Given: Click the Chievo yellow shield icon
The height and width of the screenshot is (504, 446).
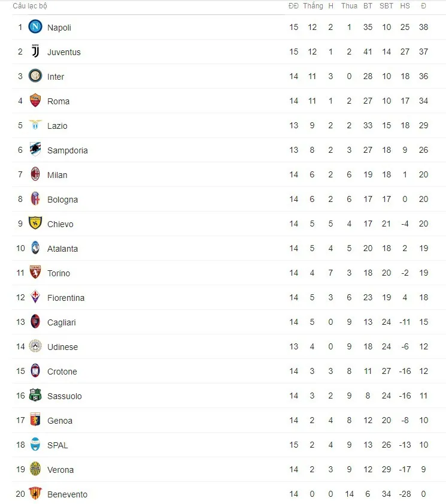Looking at the screenshot, I should [35, 223].
